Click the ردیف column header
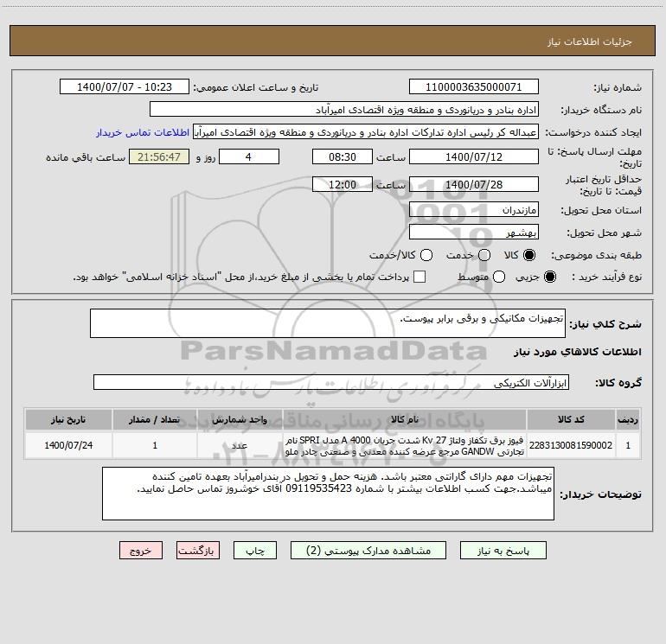 [628, 419]
